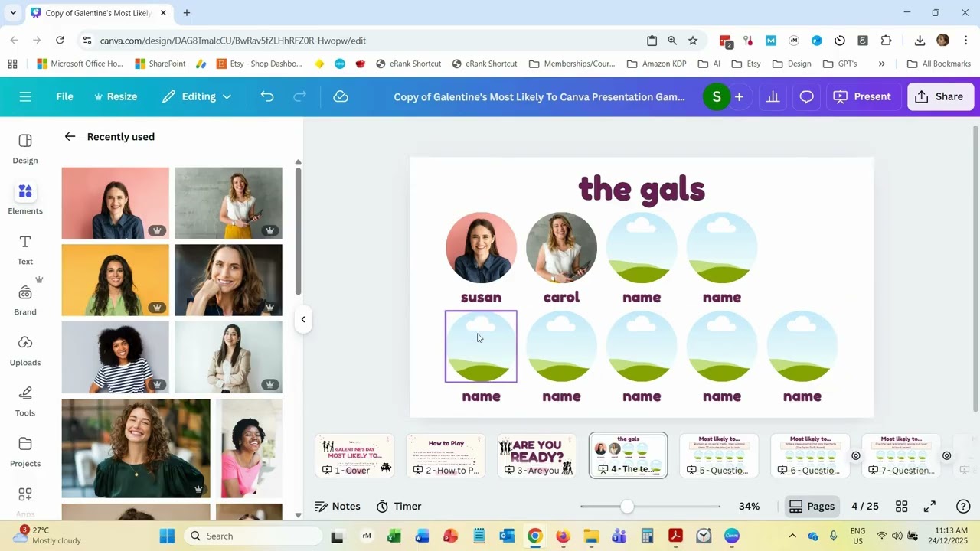The height and width of the screenshot is (551, 980).
Task: Click the transition icon after page 6
Action: coord(856,455)
